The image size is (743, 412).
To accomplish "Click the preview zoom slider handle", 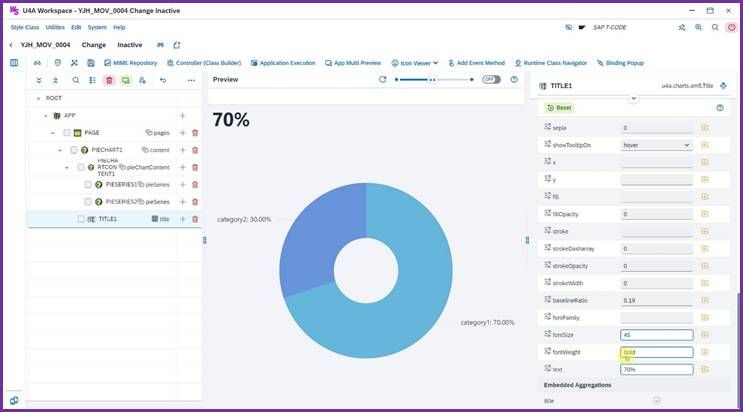I will point(432,80).
